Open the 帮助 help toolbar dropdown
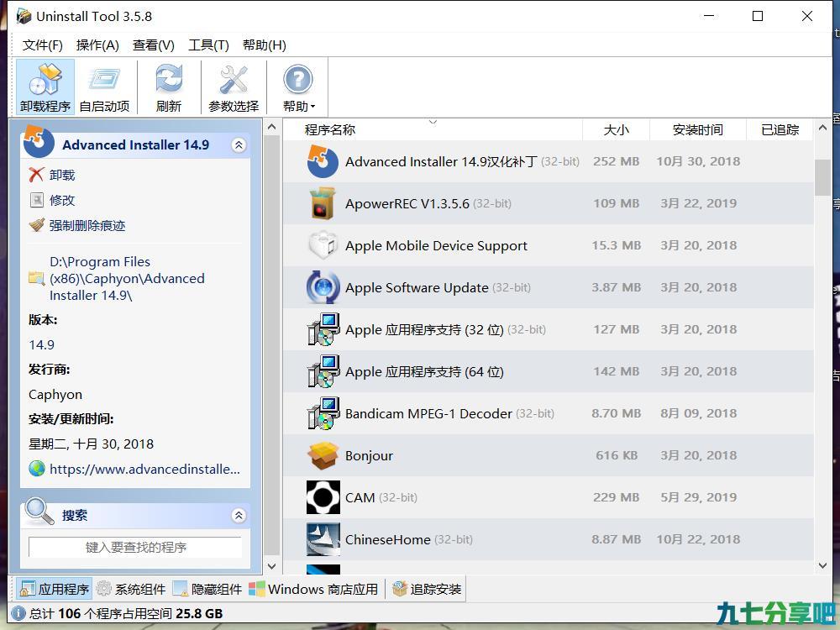This screenshot has width=840, height=630. tap(298, 87)
